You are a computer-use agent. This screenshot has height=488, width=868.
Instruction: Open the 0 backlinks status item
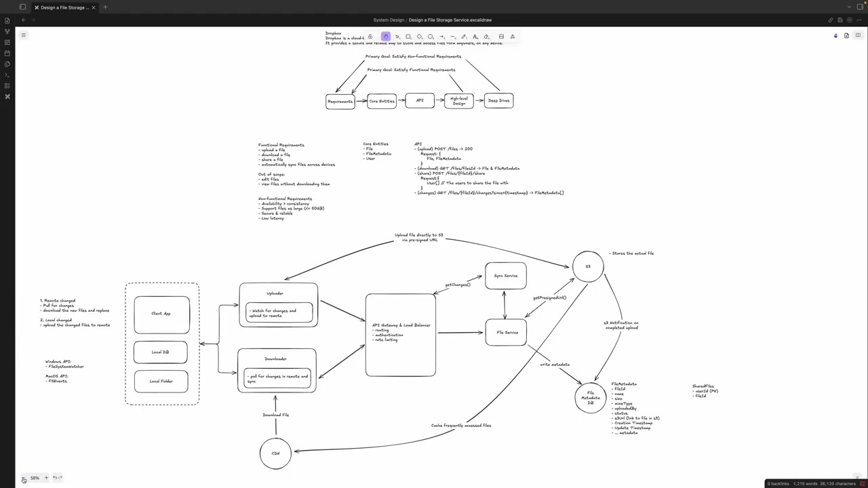778,484
